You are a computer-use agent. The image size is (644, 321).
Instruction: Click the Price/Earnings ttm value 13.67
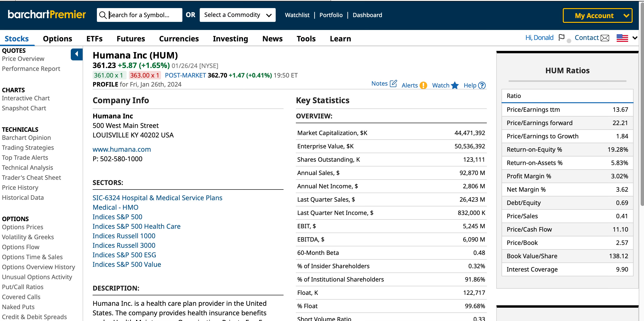620,110
